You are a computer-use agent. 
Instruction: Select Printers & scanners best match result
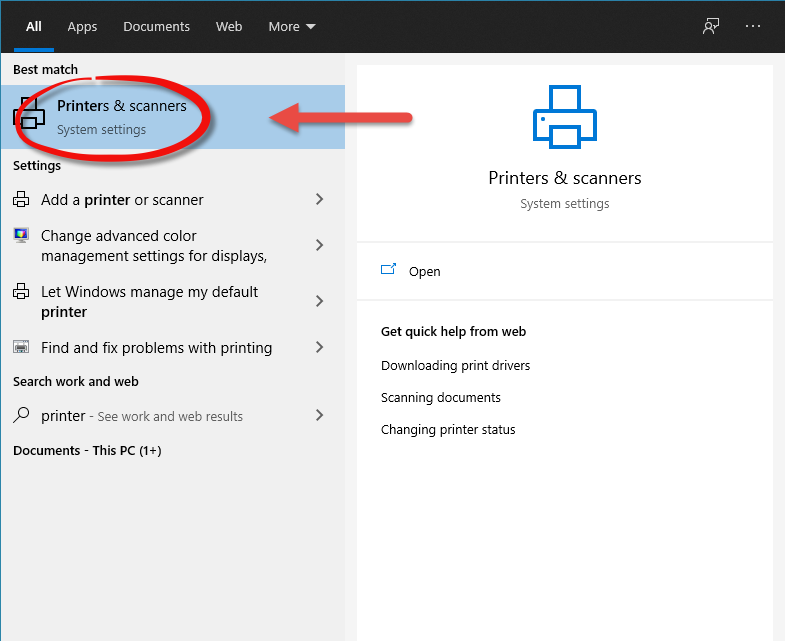(173, 117)
